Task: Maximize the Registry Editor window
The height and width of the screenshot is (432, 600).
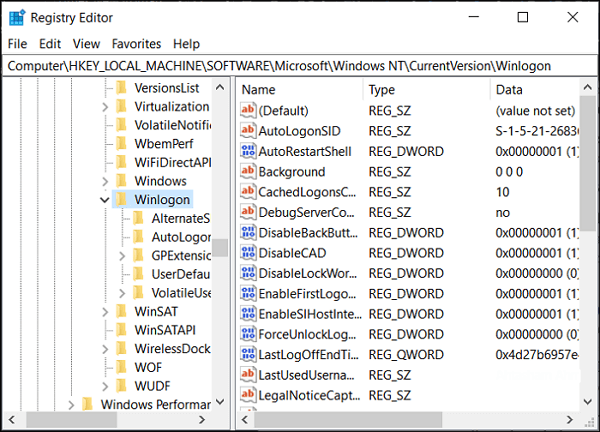Action: click(523, 17)
